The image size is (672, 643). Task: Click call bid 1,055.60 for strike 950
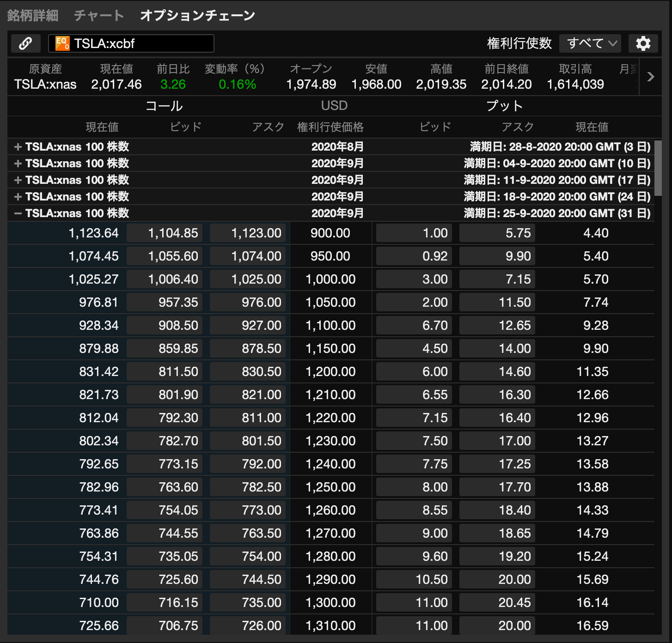pyautogui.click(x=165, y=256)
